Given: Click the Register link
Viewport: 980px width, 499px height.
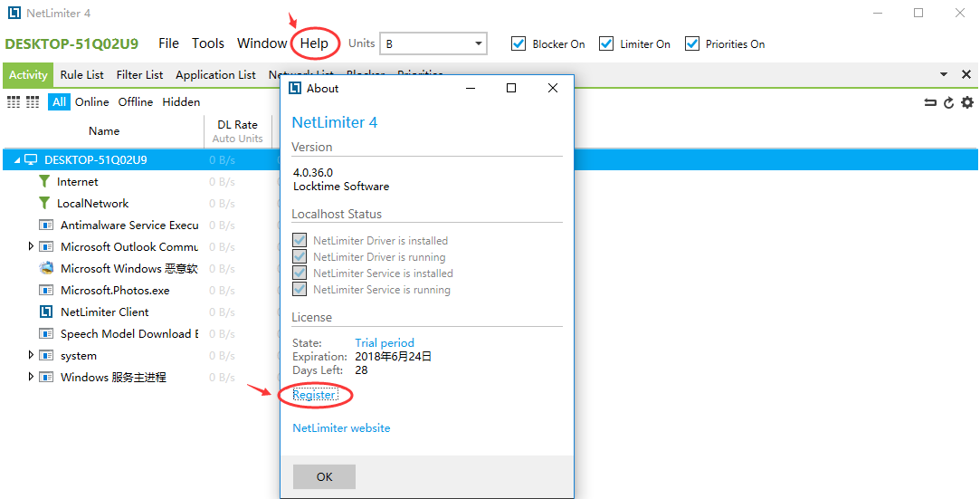Looking at the screenshot, I should (315, 395).
